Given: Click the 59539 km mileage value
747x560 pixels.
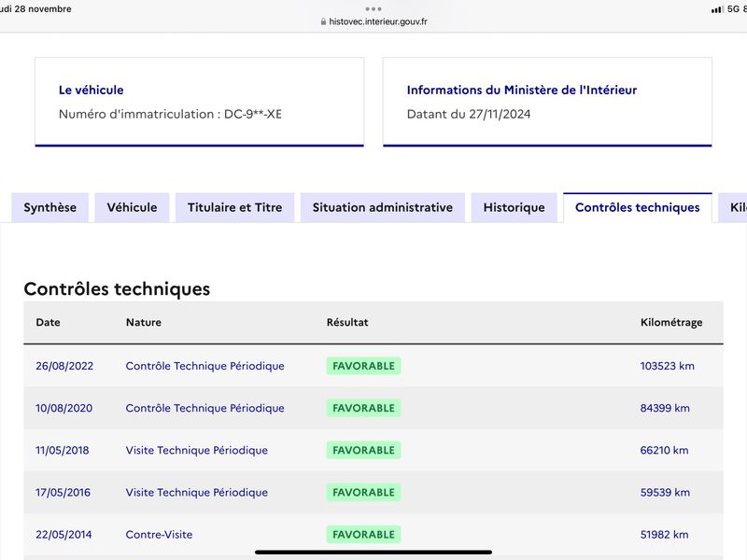Looking at the screenshot, I should click(x=665, y=493).
